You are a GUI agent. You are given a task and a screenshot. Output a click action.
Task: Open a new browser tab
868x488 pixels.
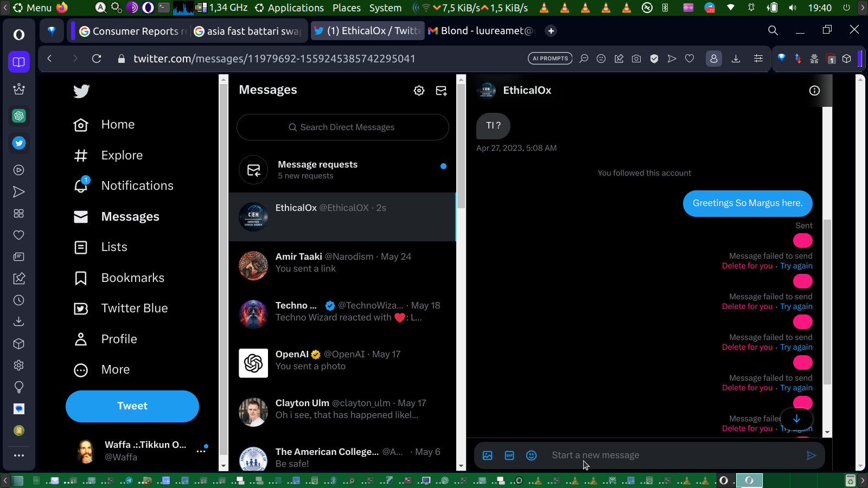pos(551,31)
